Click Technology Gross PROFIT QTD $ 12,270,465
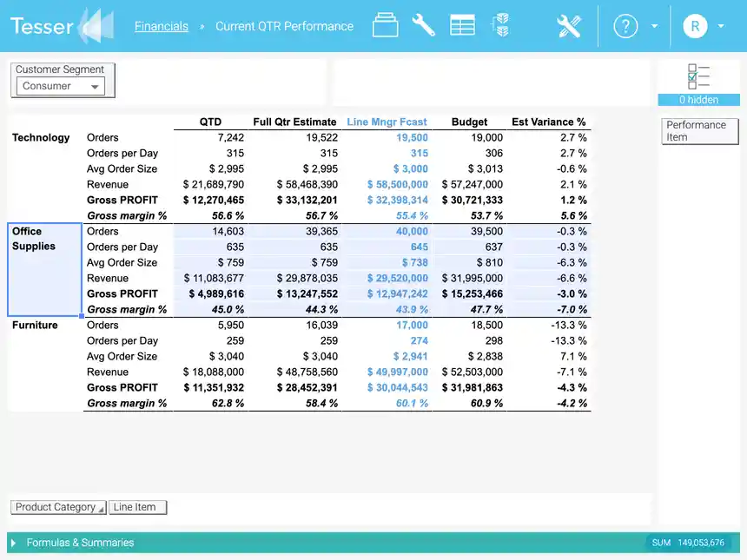Viewport: 747px width, 560px height. tap(214, 200)
